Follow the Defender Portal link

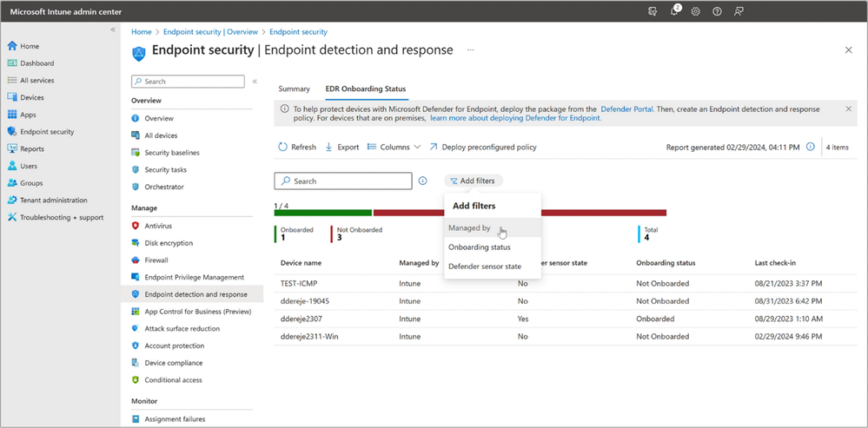pyautogui.click(x=626, y=109)
